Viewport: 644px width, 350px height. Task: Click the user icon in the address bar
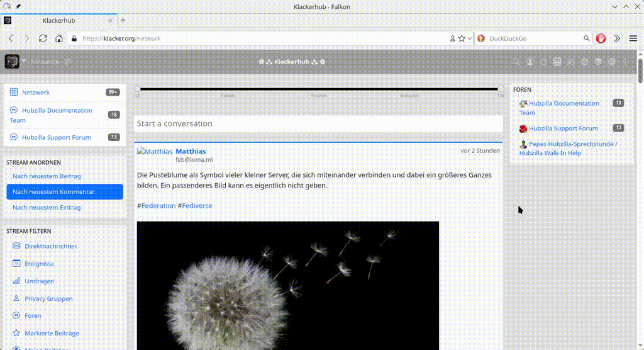coord(452,38)
